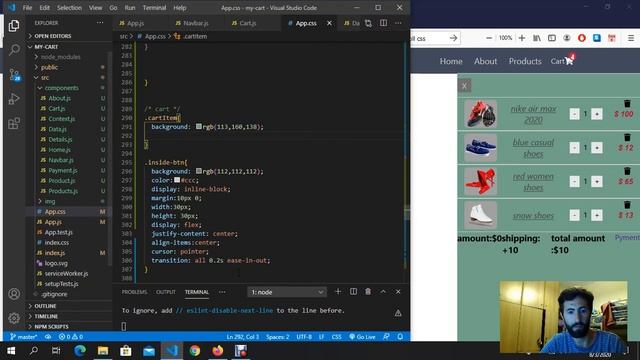Open the Search view in activity bar
Viewport: 640px width, 360px height.
click(x=14, y=50)
